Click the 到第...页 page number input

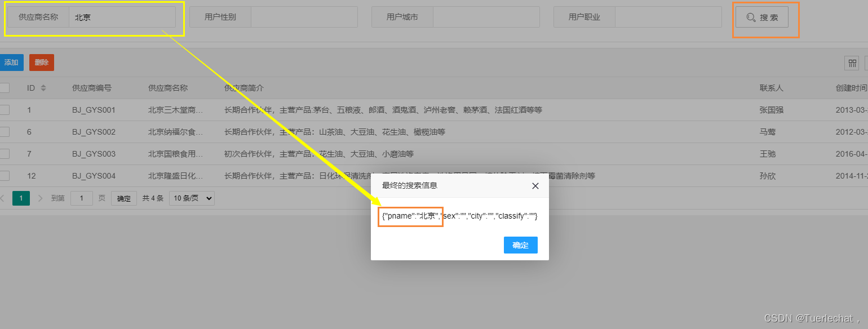(x=81, y=198)
